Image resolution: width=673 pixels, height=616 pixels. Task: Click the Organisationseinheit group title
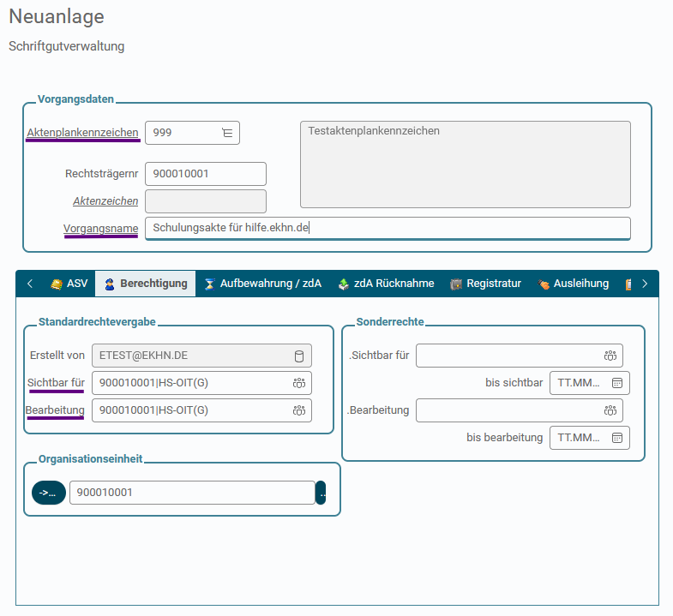coord(91,459)
